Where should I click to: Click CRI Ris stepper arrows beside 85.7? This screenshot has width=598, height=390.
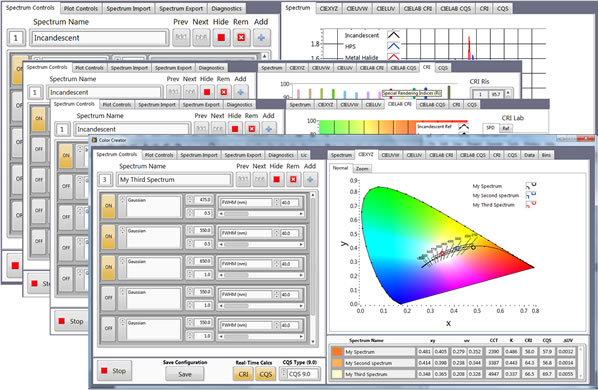508,94
